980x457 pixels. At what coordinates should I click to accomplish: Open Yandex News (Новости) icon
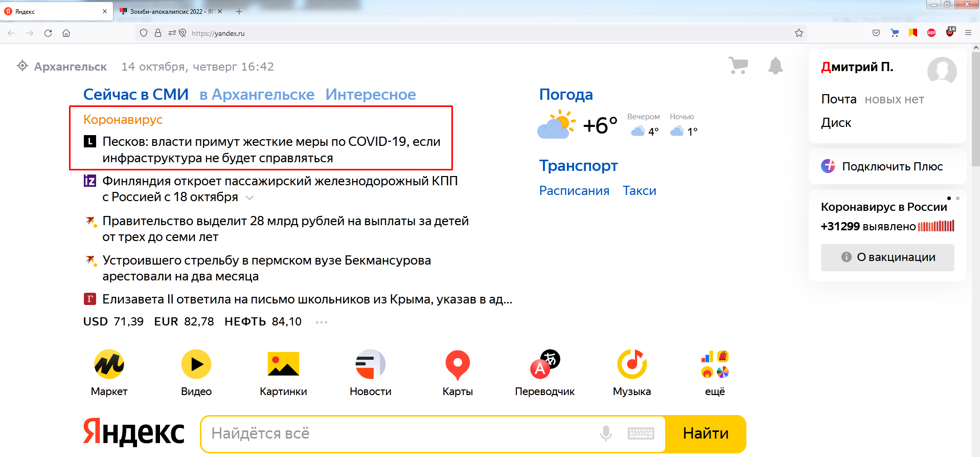371,364
